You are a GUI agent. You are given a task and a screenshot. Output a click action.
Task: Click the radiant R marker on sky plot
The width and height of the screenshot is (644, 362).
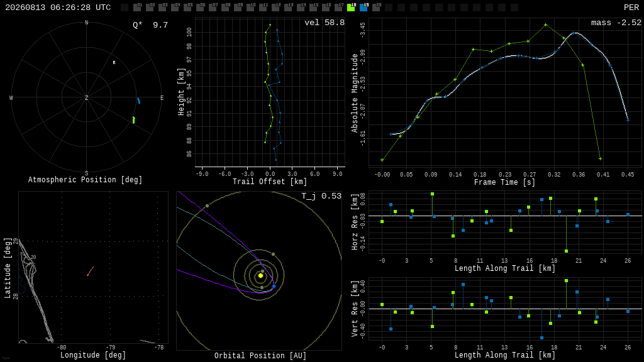[x=114, y=63]
